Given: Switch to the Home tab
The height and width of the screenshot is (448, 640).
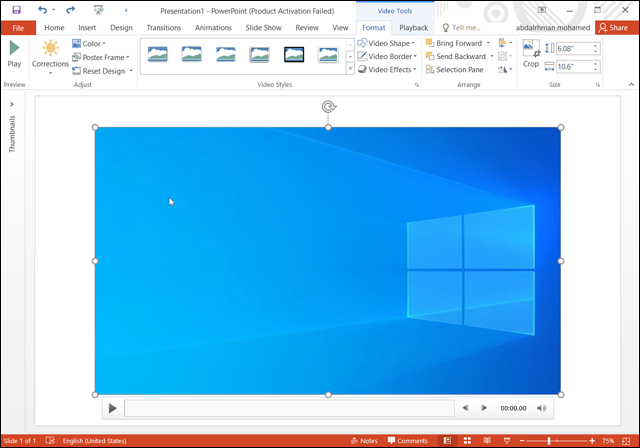Looking at the screenshot, I should (54, 28).
